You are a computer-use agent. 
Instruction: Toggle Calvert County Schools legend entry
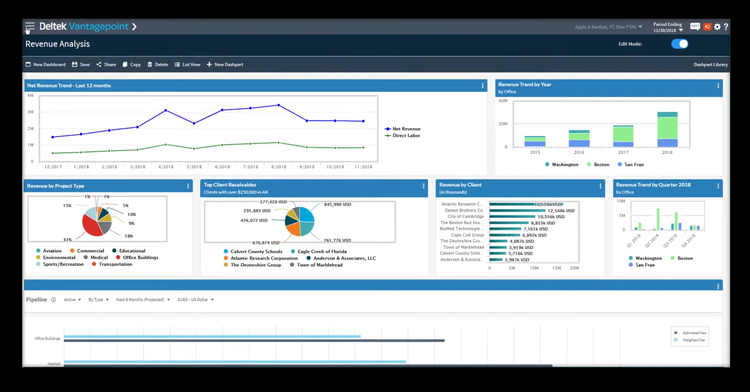click(253, 251)
